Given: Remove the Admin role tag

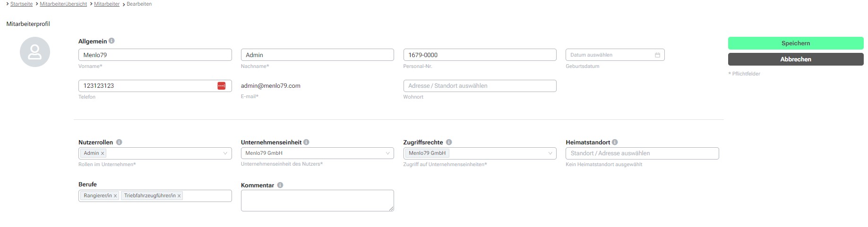Looking at the screenshot, I should click(x=103, y=153).
